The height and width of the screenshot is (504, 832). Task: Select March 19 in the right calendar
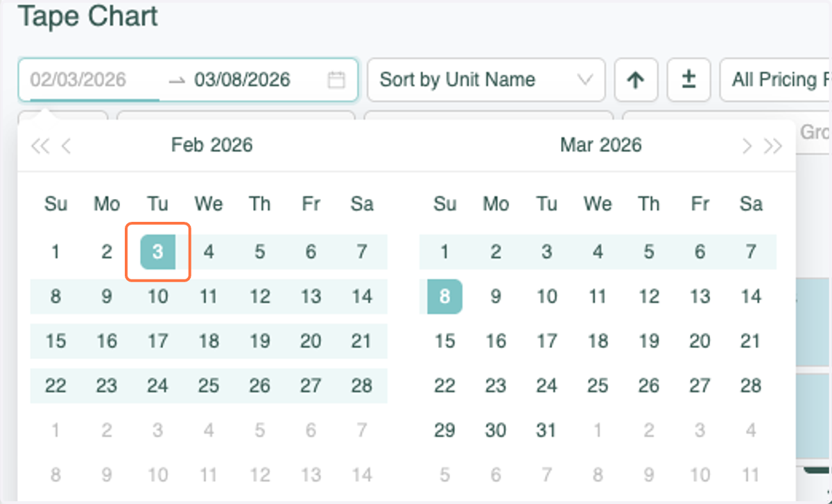click(x=649, y=340)
